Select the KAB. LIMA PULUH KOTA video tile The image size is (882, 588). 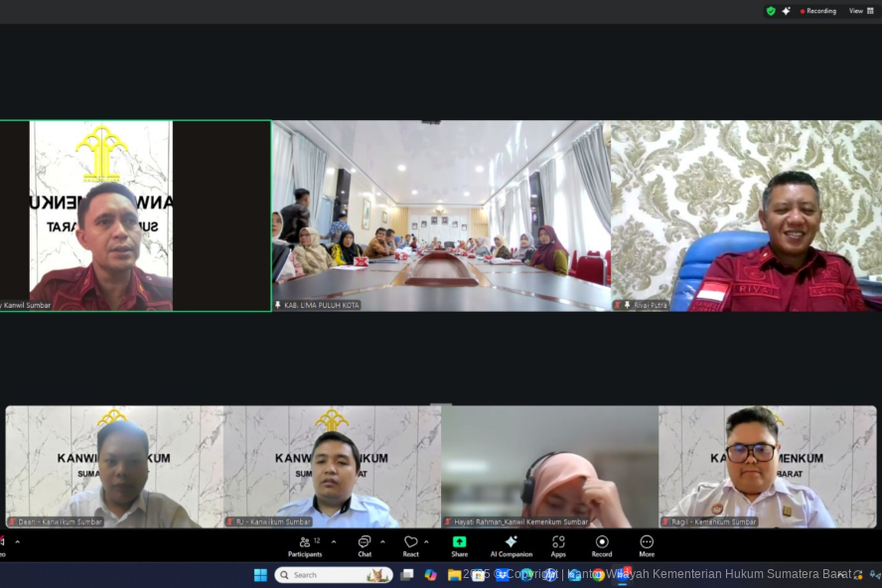441,216
